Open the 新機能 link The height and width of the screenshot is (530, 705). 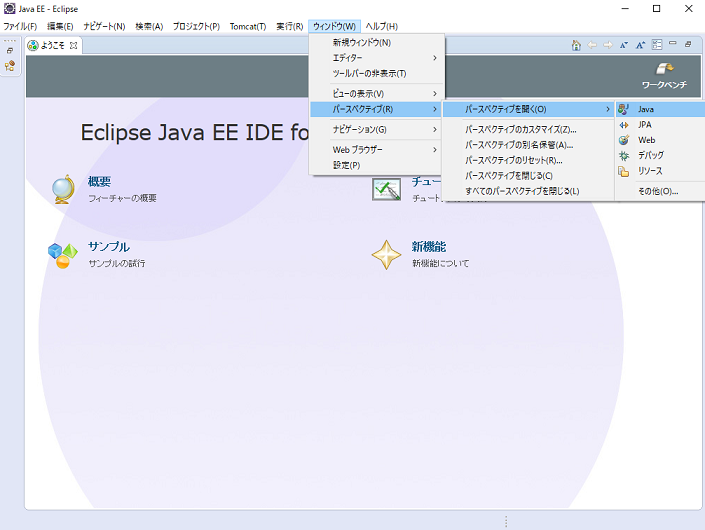tap(429, 247)
